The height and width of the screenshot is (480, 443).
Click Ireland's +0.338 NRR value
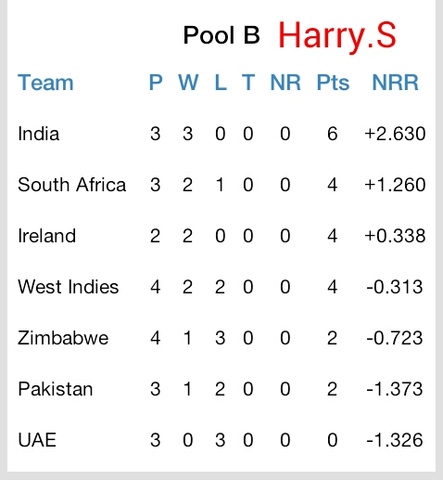click(395, 236)
